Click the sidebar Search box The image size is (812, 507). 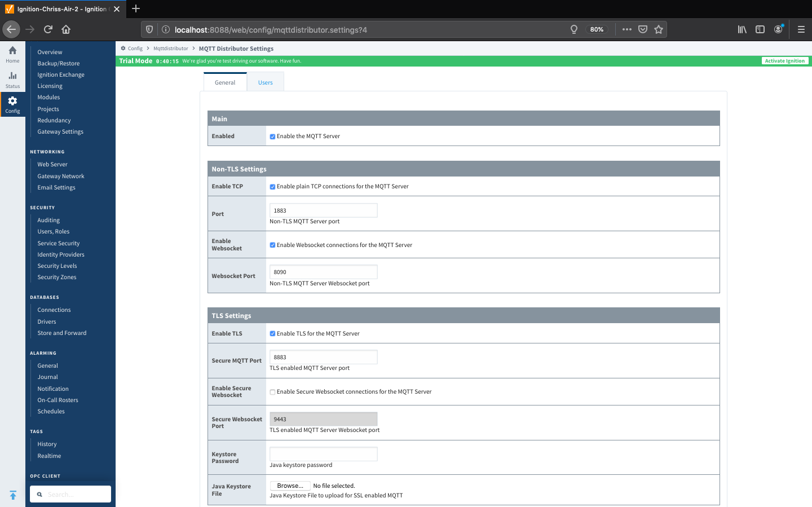70,494
